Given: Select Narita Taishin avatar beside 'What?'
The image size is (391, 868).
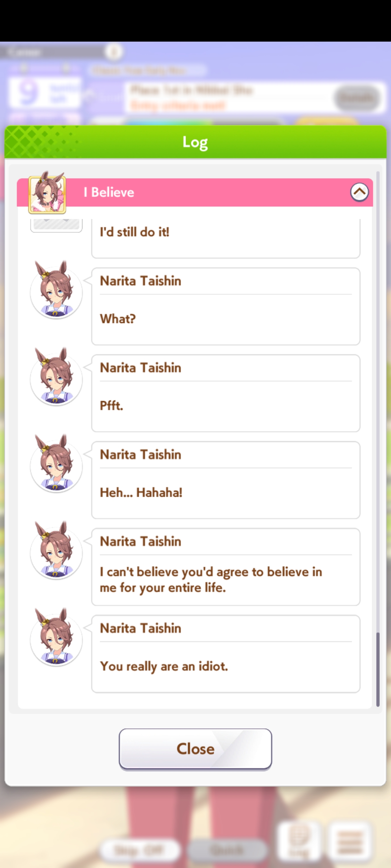Looking at the screenshot, I should coord(56,290).
